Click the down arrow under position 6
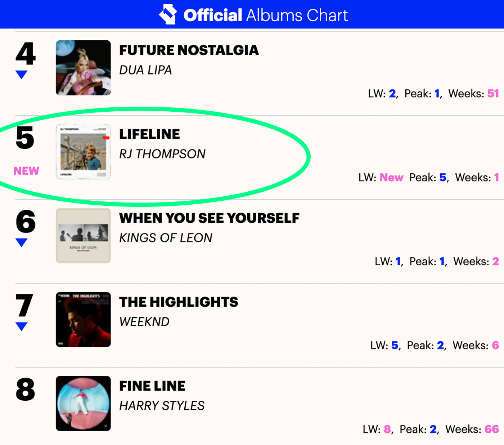The image size is (504, 445). click(x=22, y=242)
